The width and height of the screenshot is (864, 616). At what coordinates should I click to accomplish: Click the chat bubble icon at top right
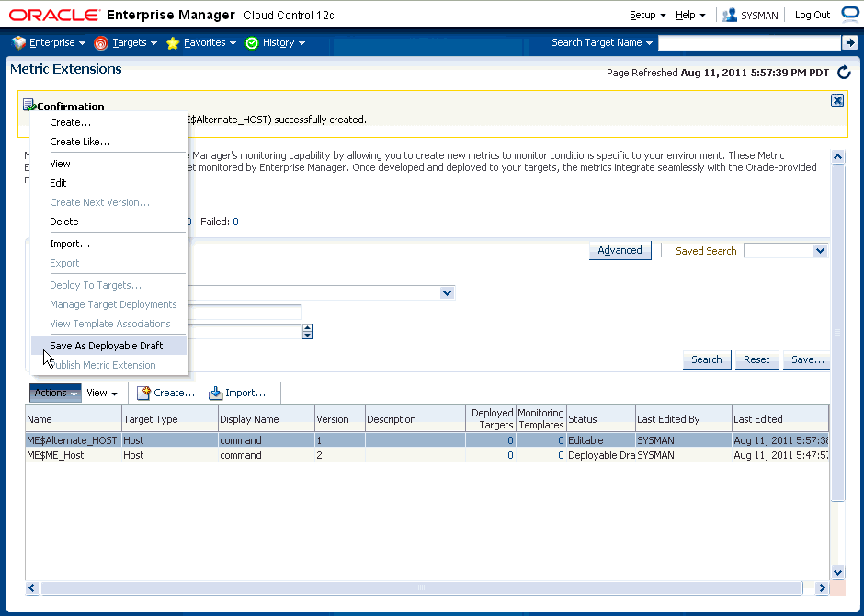851,14
